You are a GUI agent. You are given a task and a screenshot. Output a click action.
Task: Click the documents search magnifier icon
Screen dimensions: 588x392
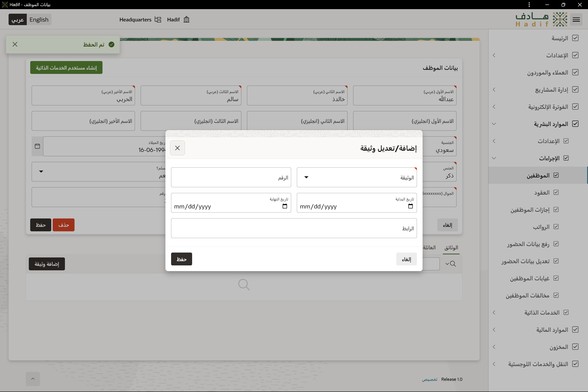453,264
